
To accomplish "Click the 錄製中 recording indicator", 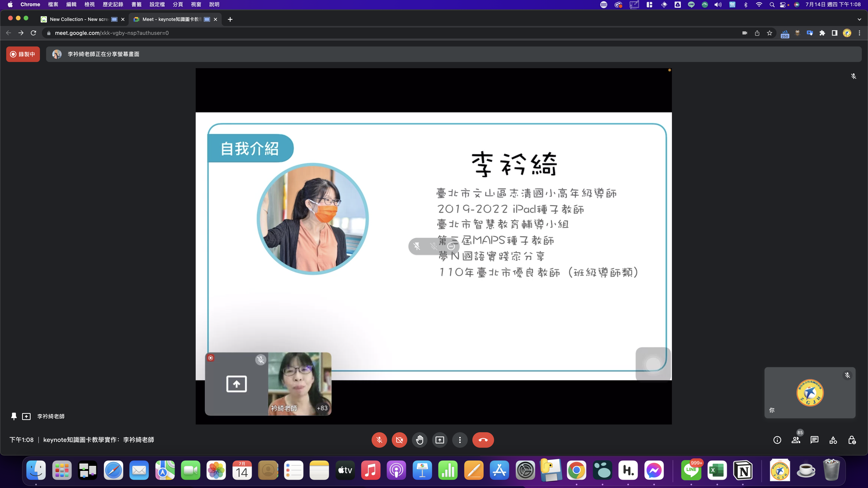I will (23, 54).
